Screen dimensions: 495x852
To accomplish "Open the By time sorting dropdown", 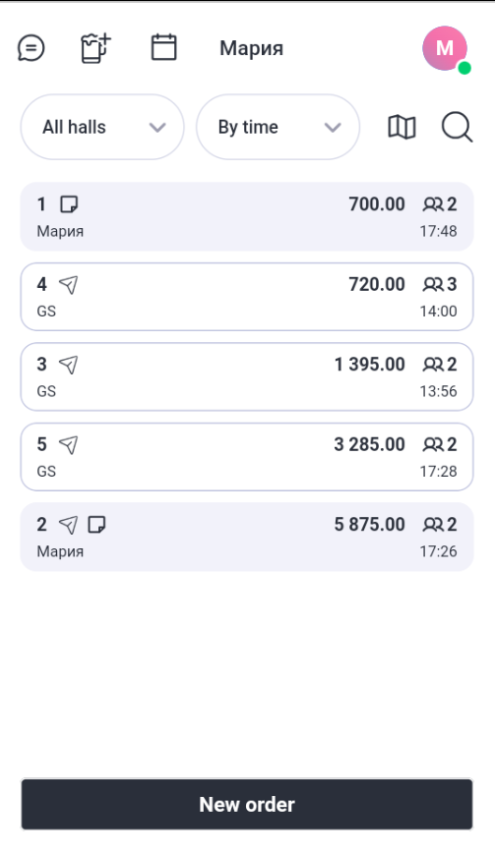I will tap(278, 127).
